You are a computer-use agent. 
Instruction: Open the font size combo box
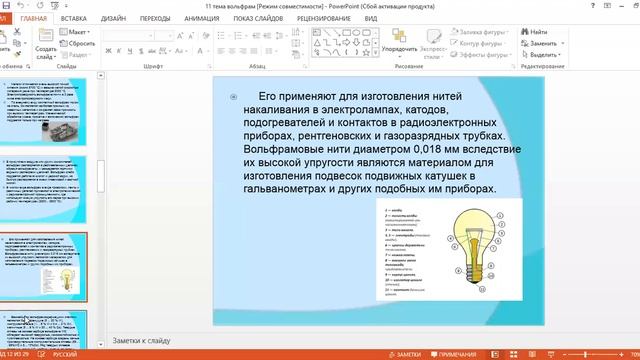click(x=164, y=36)
